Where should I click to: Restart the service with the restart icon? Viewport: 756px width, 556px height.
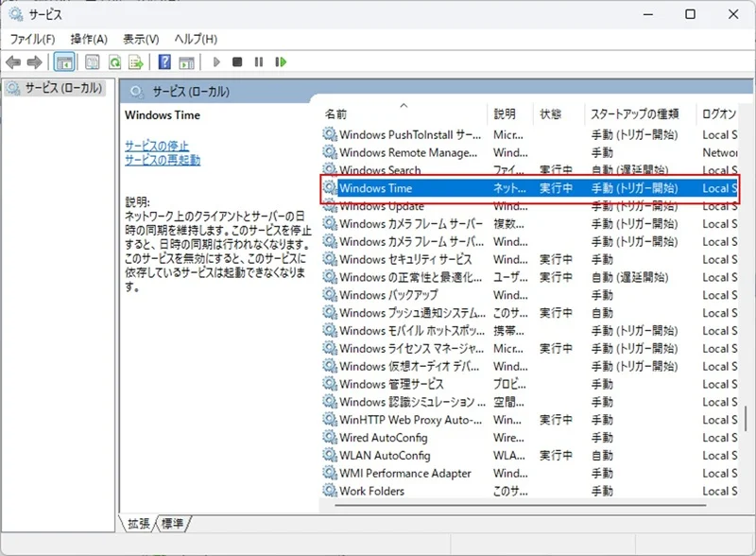click(x=281, y=61)
